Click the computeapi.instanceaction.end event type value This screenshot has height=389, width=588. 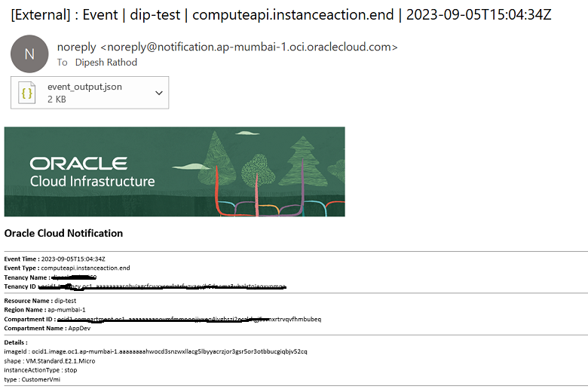point(85,268)
